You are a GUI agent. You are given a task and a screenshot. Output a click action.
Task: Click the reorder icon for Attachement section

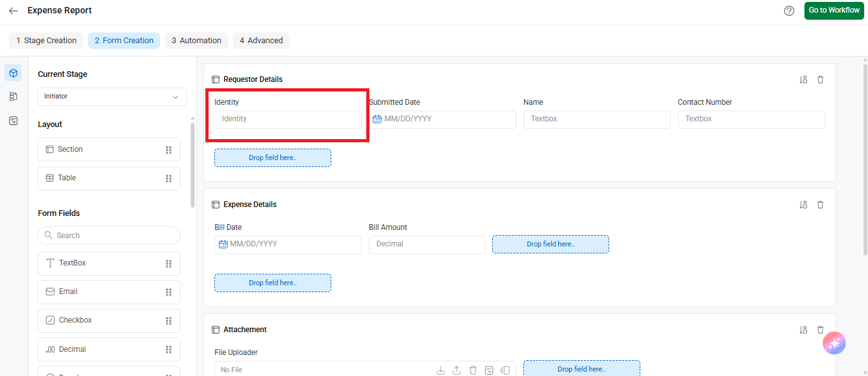[803, 330]
